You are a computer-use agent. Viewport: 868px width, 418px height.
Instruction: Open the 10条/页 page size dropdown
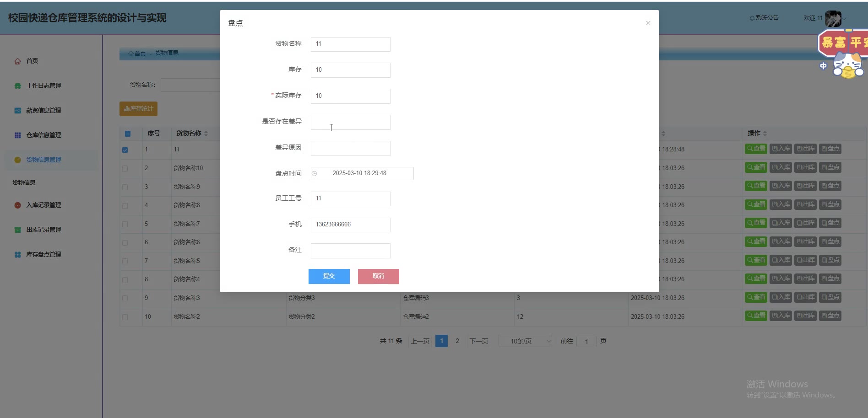pyautogui.click(x=525, y=341)
